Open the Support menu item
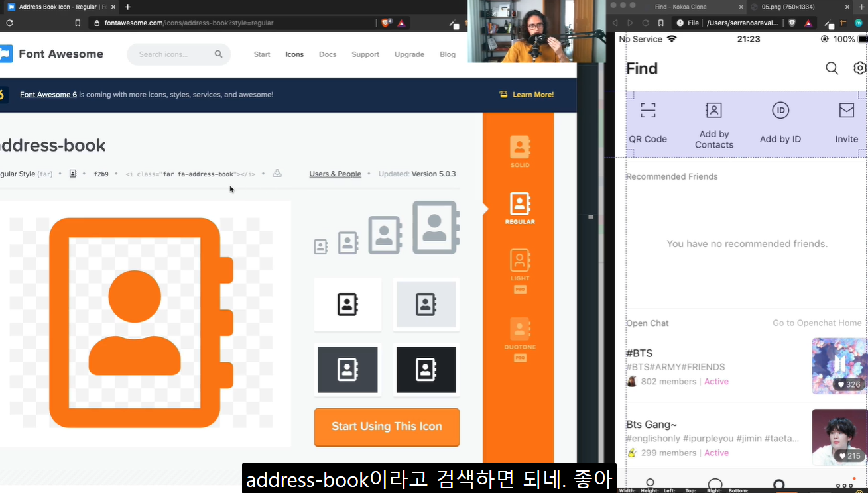 365,54
